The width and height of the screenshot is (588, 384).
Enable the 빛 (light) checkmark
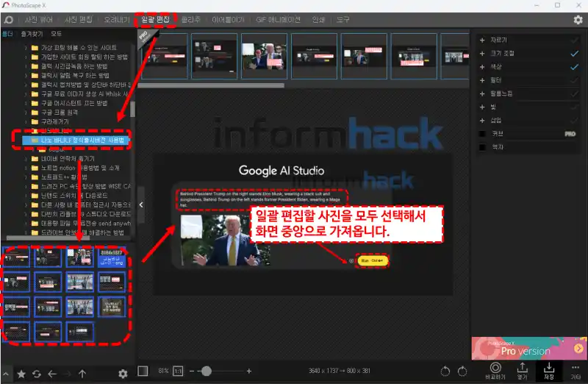[x=574, y=107]
